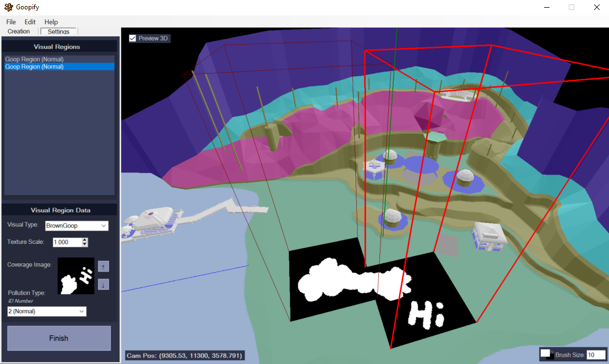Click the Brush Size input field
Screen dimensions: 609x364
(595, 355)
